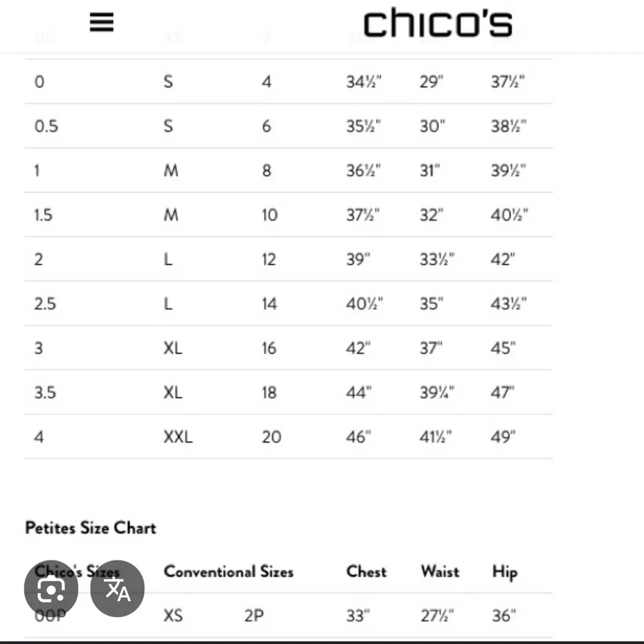This screenshot has height=644, width=644.
Task: Select the 2P petite size cell
Action: tap(254, 616)
